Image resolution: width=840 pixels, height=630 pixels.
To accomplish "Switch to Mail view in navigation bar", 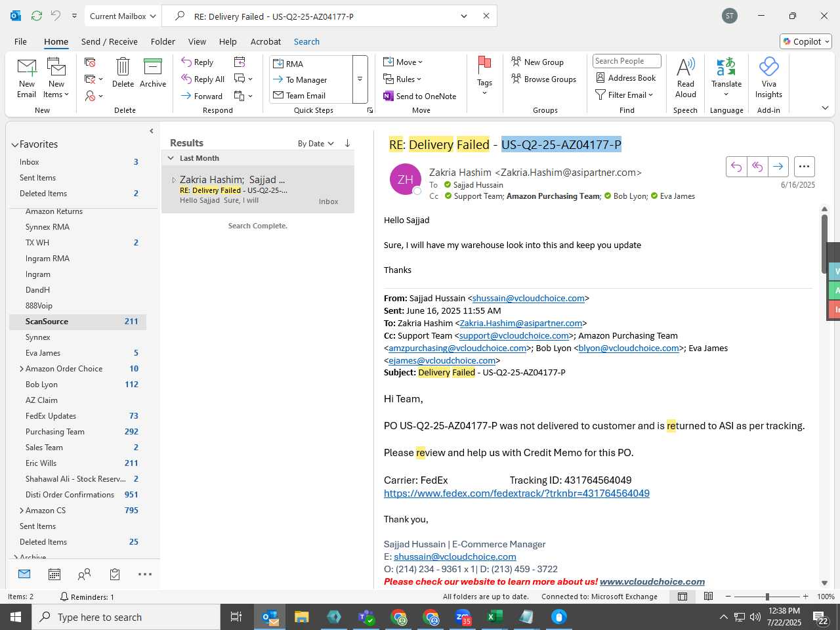I will (x=24, y=574).
